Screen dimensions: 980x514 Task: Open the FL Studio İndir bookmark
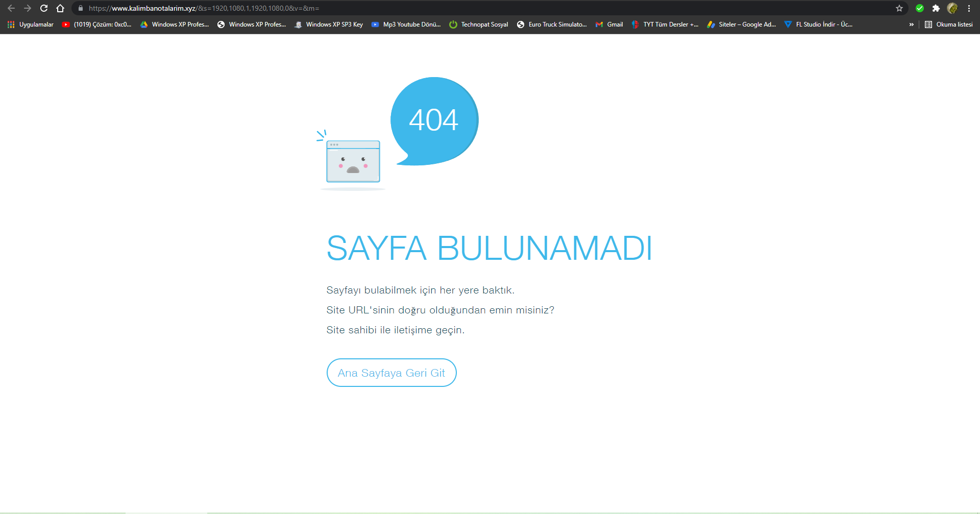[819, 24]
